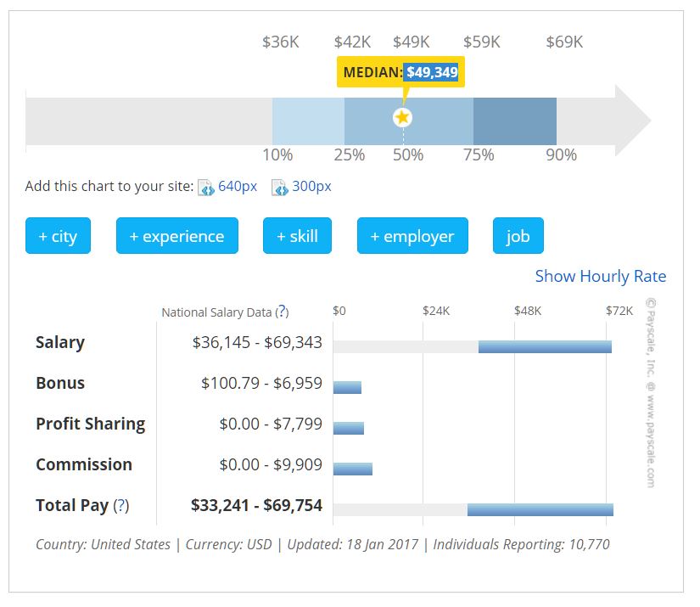Click the profit sharing range '$0.00 - $7,799'
The width and height of the screenshot is (700, 607).
(271, 424)
